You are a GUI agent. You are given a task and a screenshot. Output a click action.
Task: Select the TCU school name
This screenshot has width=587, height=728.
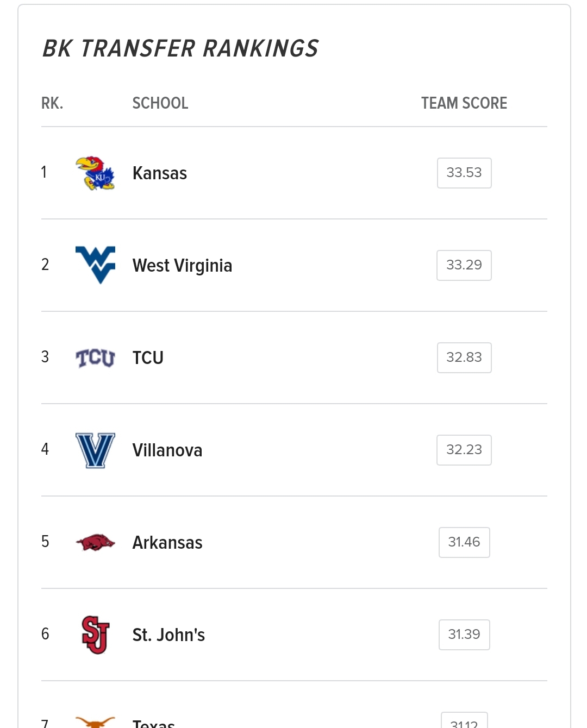click(148, 358)
